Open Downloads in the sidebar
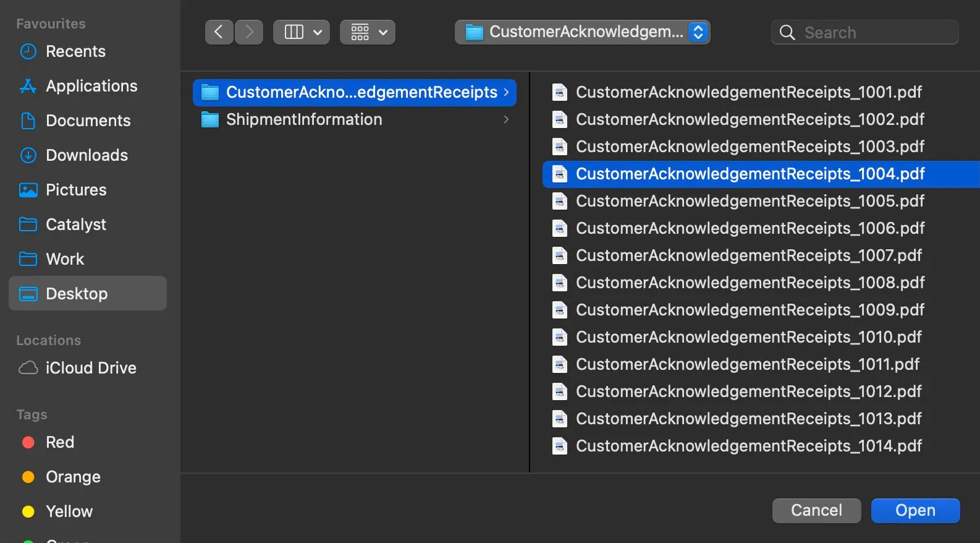Screen dimensions: 980x543 tap(88, 155)
